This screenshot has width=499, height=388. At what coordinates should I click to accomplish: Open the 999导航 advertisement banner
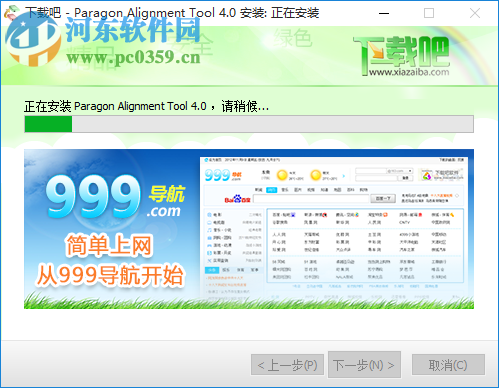249,229
